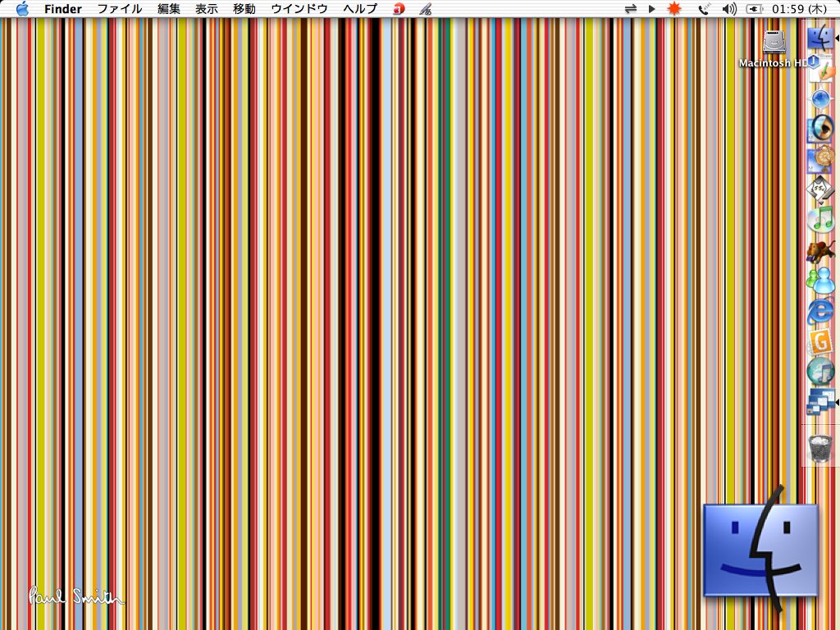This screenshot has height=630, width=840.
Task: Open the 移動 menu
Action: (244, 8)
